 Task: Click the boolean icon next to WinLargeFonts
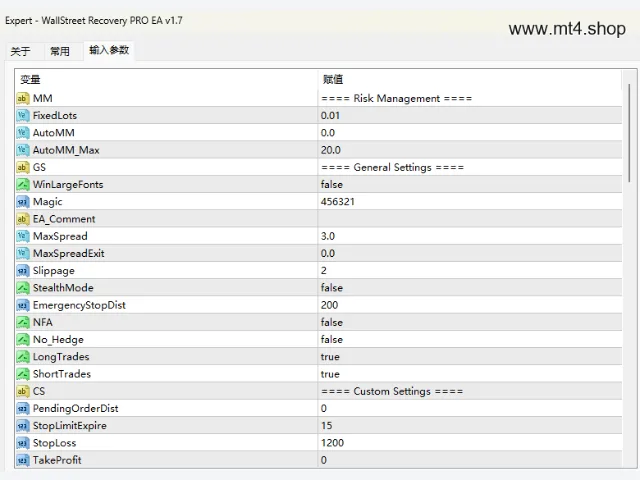click(23, 184)
